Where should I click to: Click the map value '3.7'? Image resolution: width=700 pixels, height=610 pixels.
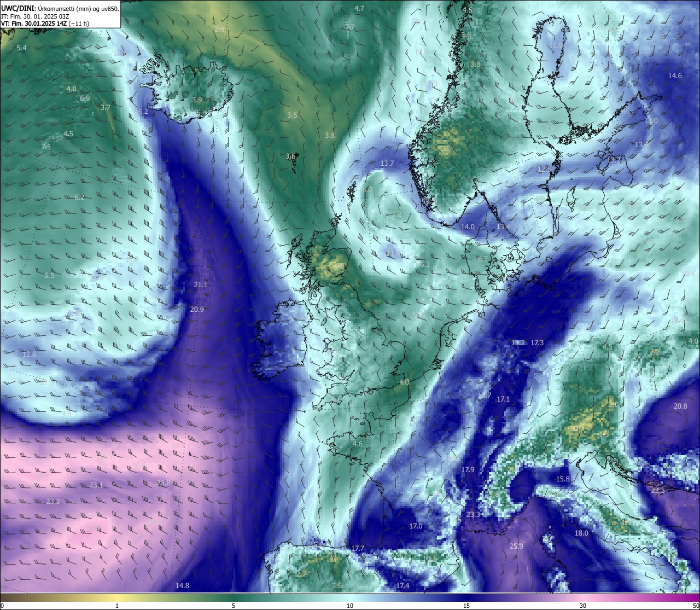click(106, 108)
